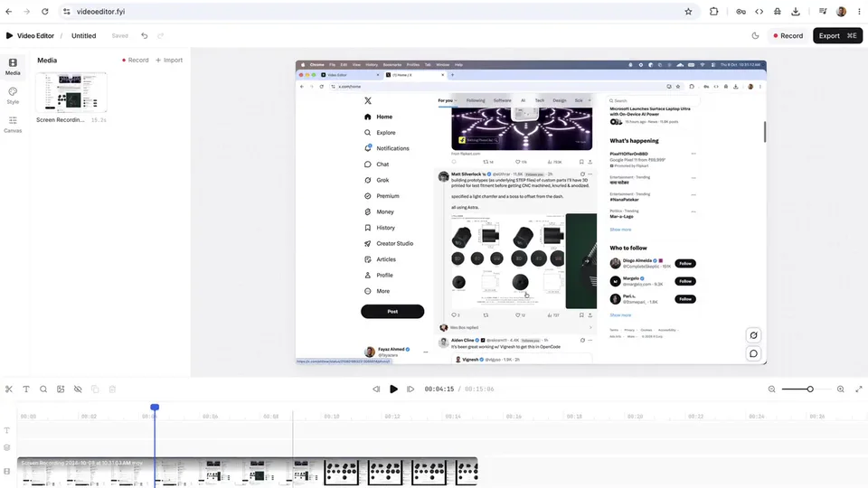The height and width of the screenshot is (488, 868).
Task: Expand timeline with fit-to-screen icon
Action: click(859, 389)
